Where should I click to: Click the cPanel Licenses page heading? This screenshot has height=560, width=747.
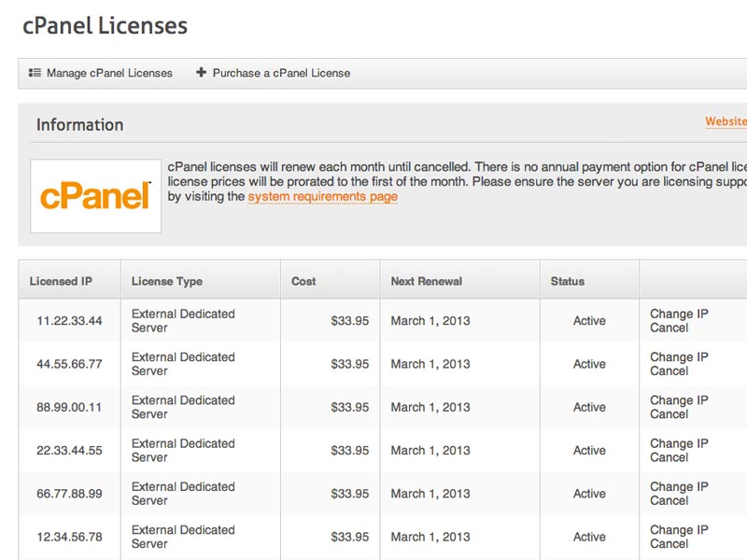(x=106, y=26)
